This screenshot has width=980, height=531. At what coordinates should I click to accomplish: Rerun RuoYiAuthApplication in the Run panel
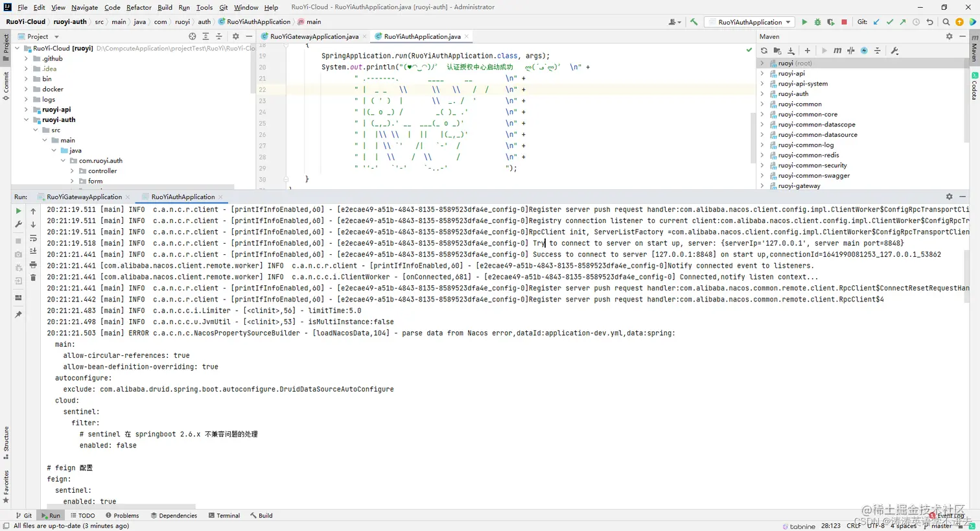point(18,211)
